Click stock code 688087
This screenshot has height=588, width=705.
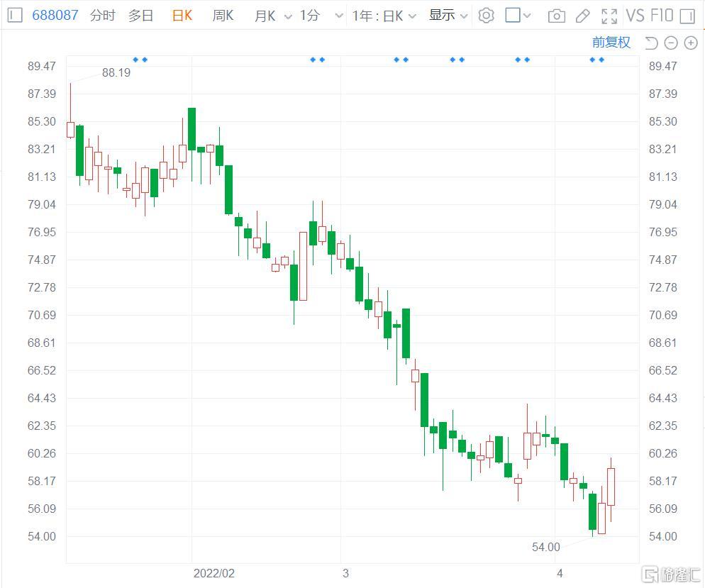click(x=55, y=16)
